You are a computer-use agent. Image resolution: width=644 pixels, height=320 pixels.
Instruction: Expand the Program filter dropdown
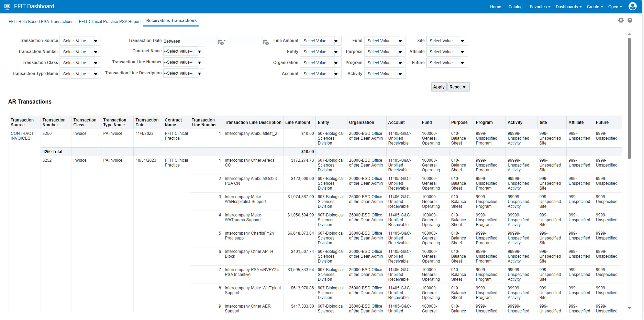(x=400, y=63)
